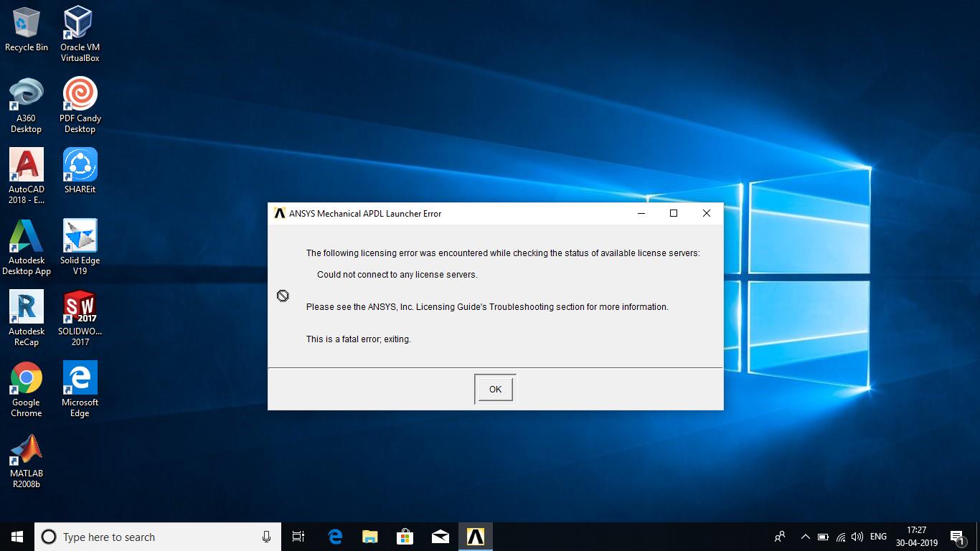This screenshot has width=980, height=551.
Task: Open the Action Center notifications
Action: coord(957,537)
